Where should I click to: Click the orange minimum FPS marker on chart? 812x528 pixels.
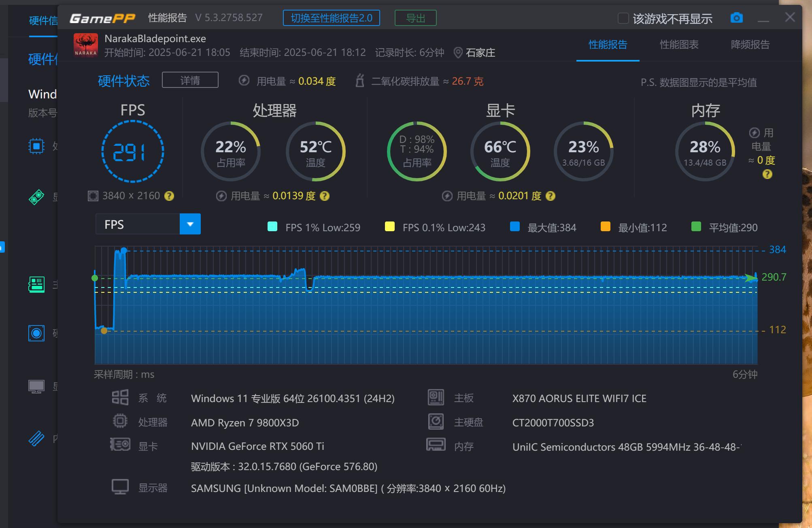pos(104,331)
